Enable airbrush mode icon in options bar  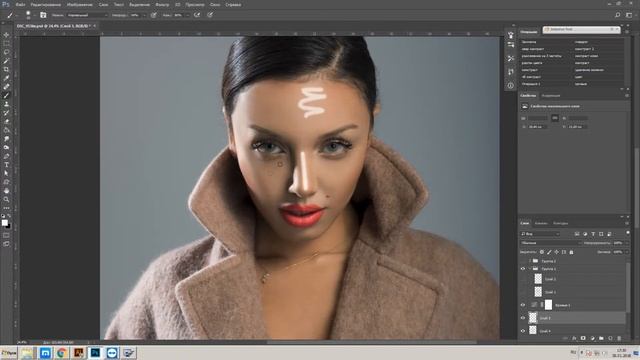click(x=197, y=15)
